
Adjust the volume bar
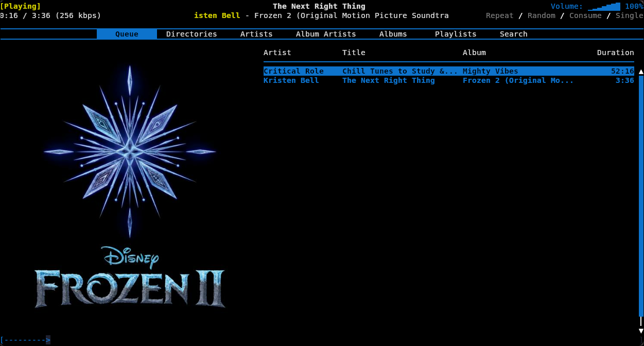(x=604, y=6)
